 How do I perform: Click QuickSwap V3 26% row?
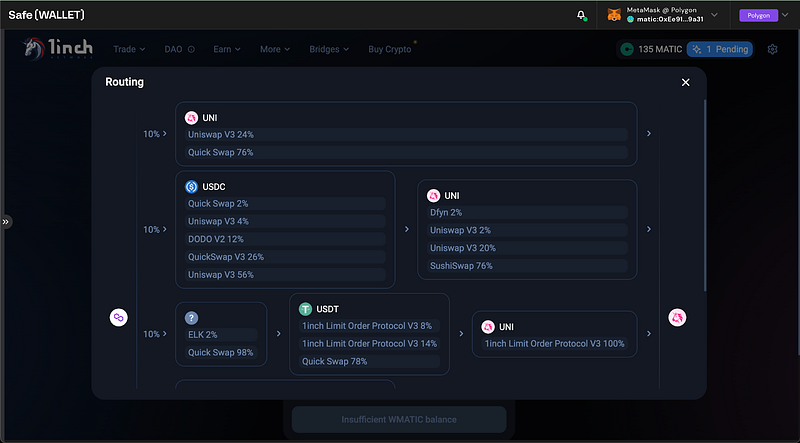pyautogui.click(x=285, y=257)
